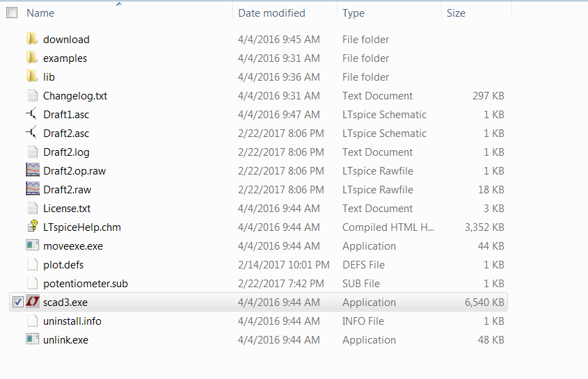Click the scad3.exe LTspice application icon

(x=32, y=302)
